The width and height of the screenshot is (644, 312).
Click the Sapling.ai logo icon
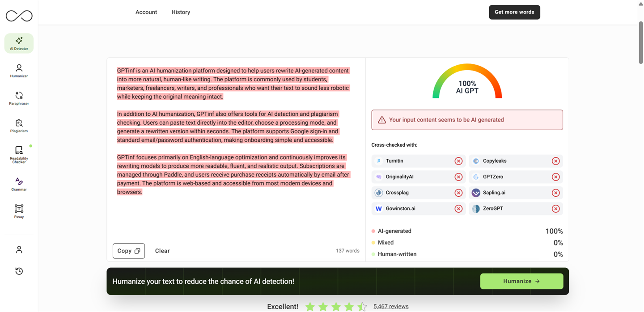click(x=476, y=193)
